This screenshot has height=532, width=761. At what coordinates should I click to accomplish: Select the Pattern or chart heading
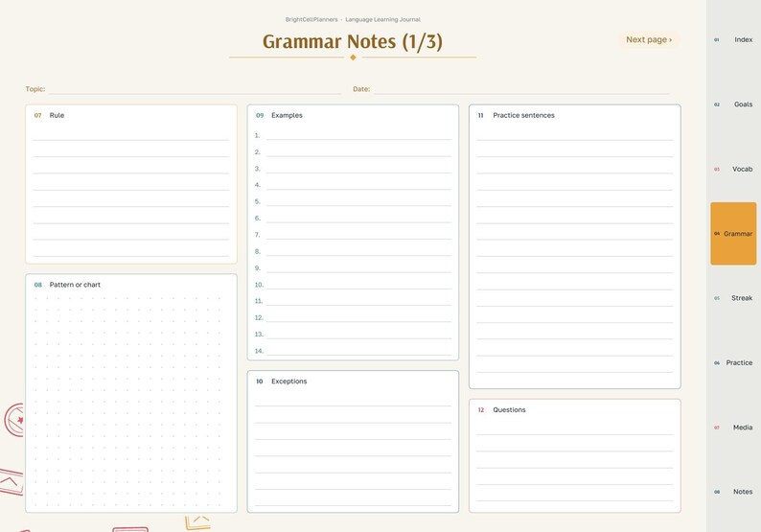(75, 285)
